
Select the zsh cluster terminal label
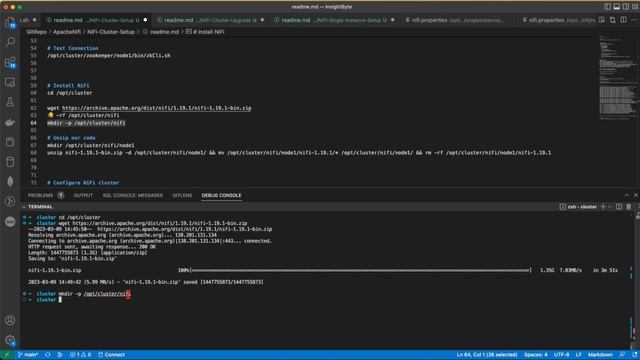(578, 207)
